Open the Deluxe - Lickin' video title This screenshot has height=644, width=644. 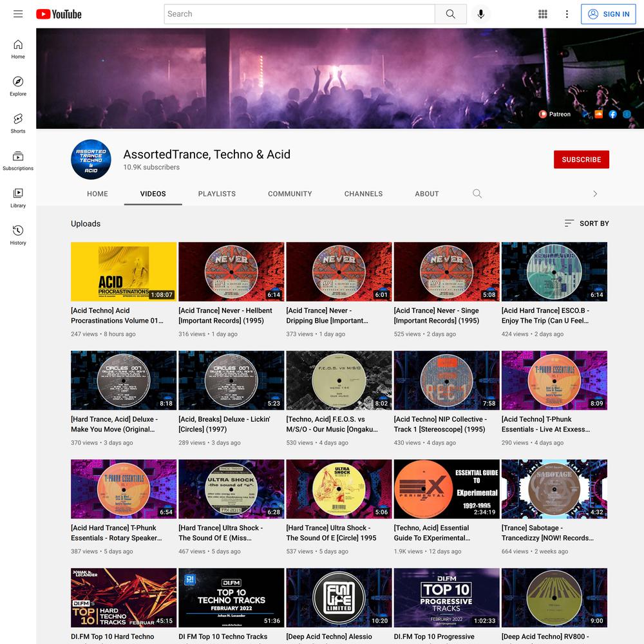(224, 424)
